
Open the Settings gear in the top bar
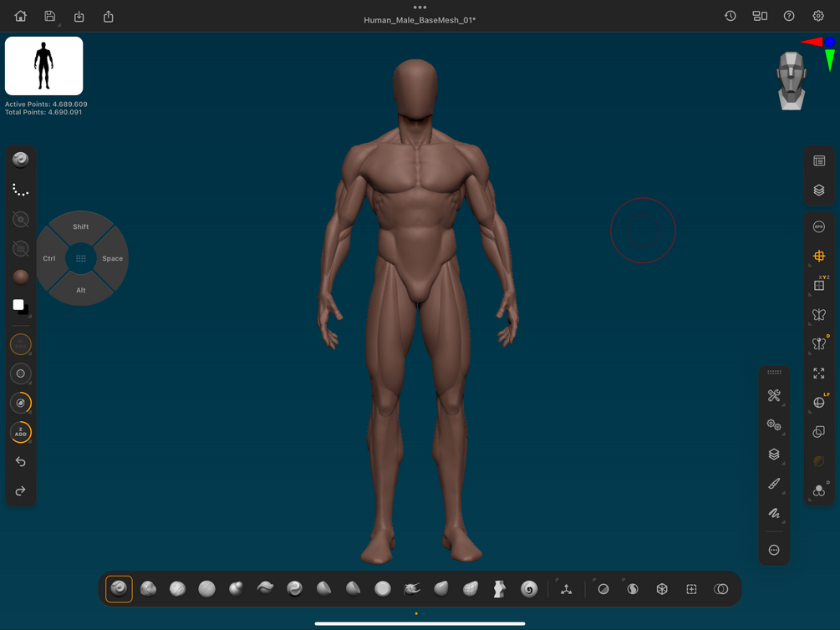coord(818,16)
